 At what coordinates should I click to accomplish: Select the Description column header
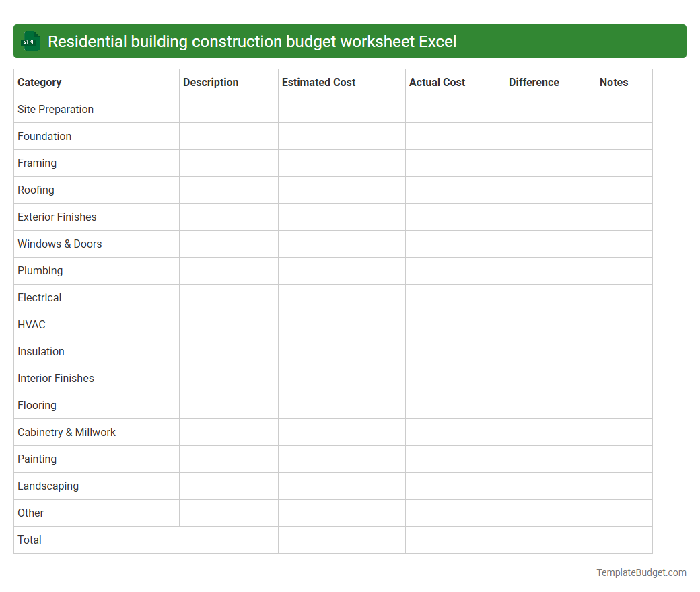[211, 82]
